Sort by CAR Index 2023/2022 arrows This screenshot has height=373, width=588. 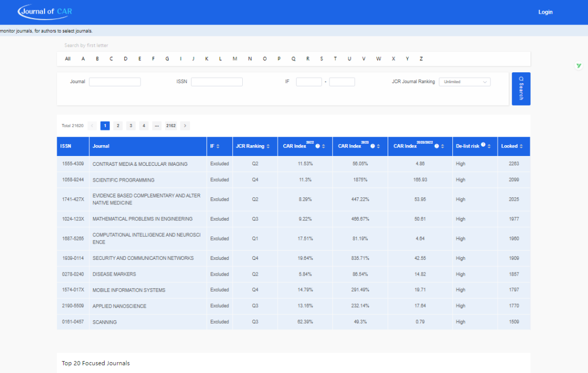443,146
